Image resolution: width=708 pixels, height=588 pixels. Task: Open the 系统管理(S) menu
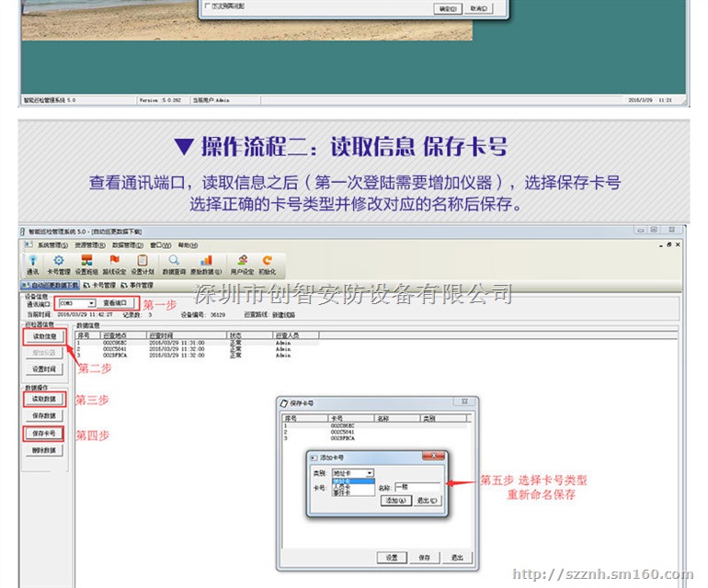pyautogui.click(x=52, y=245)
